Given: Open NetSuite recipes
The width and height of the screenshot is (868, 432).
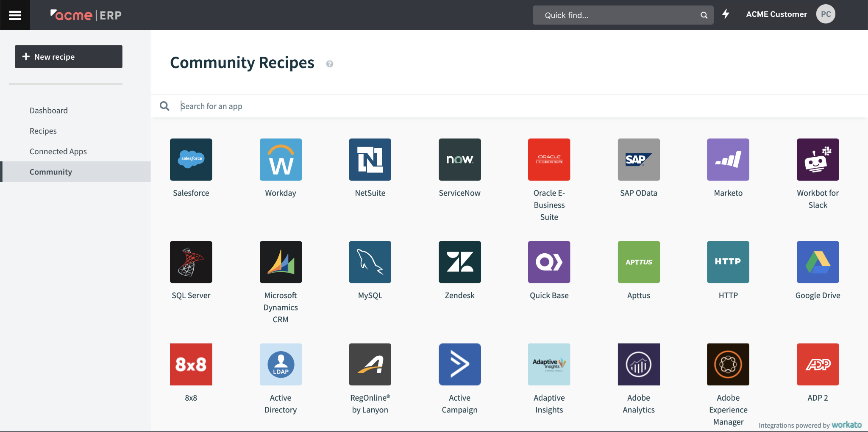Looking at the screenshot, I should [x=370, y=160].
